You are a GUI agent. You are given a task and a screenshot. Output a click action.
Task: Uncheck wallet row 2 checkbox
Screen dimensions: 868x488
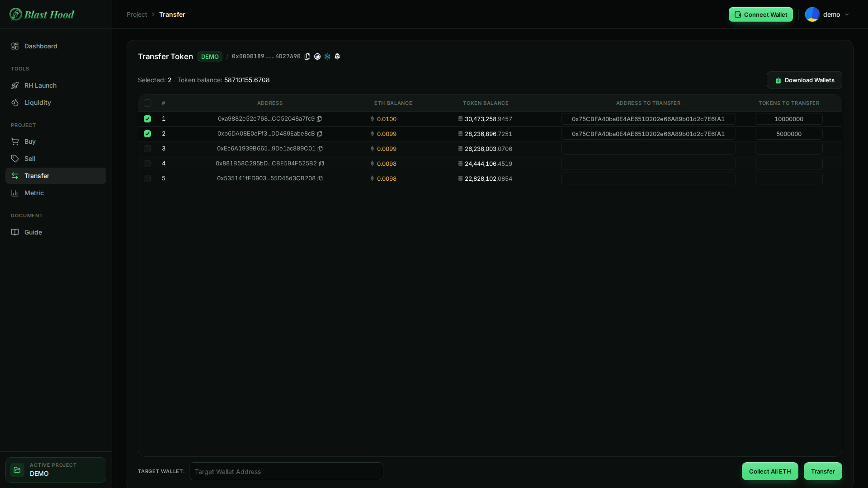tap(147, 134)
